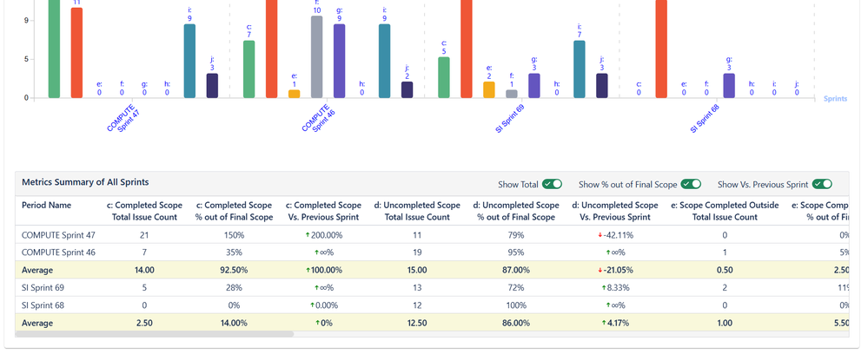The height and width of the screenshot is (354, 868).
Task: Click c: Completed Scope Total Issue Count header
Action: tap(144, 211)
